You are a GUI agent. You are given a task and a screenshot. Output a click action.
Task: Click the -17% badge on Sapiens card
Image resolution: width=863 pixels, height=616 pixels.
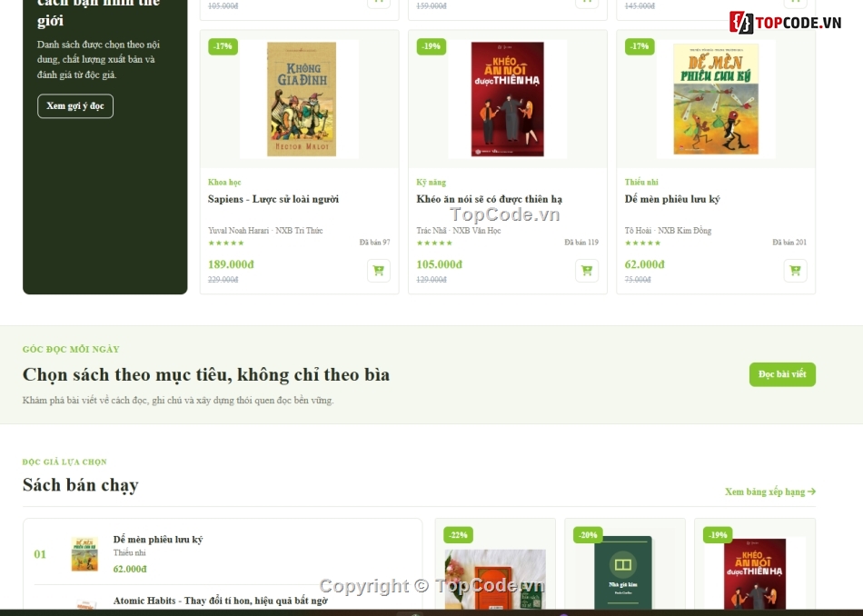pyautogui.click(x=223, y=46)
